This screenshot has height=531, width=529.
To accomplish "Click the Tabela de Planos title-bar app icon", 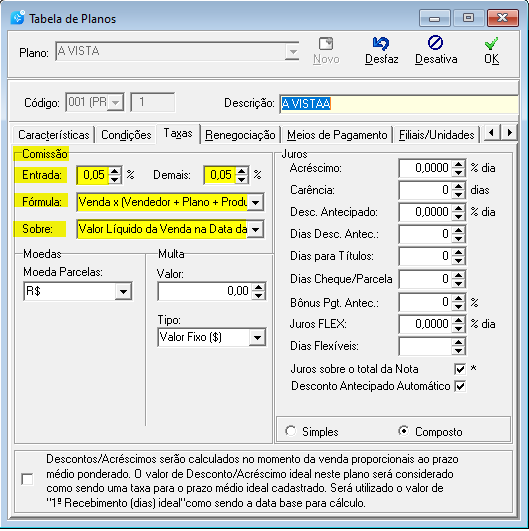I will tap(17, 18).
